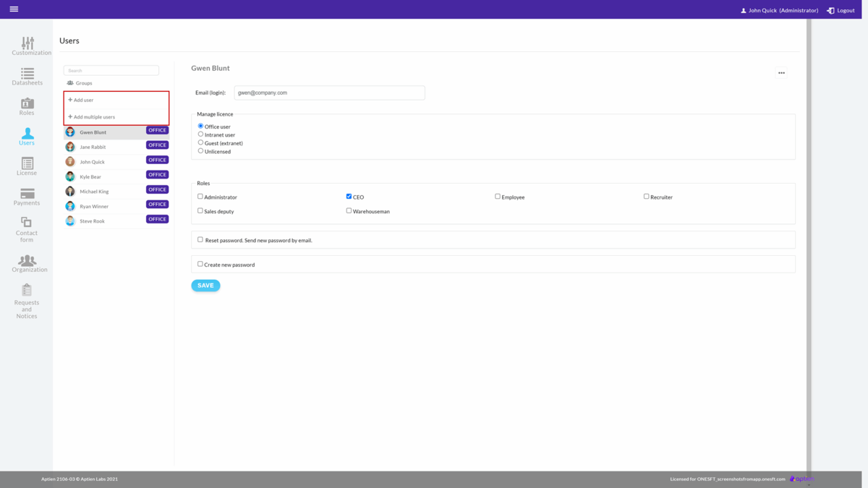Select the Users sidebar icon
The width and height of the screenshot is (868, 488).
27,134
